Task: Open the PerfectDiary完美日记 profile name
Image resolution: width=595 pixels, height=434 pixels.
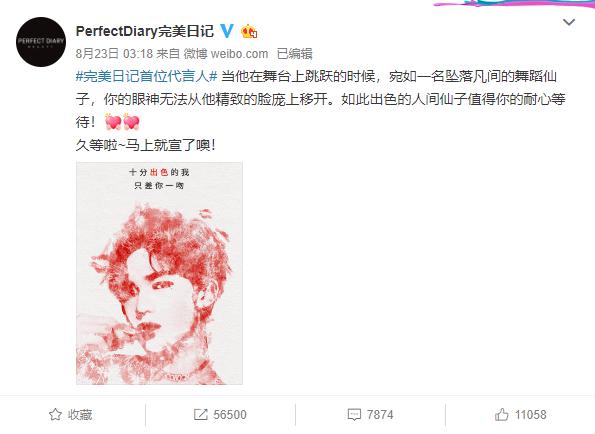Action: [x=145, y=31]
